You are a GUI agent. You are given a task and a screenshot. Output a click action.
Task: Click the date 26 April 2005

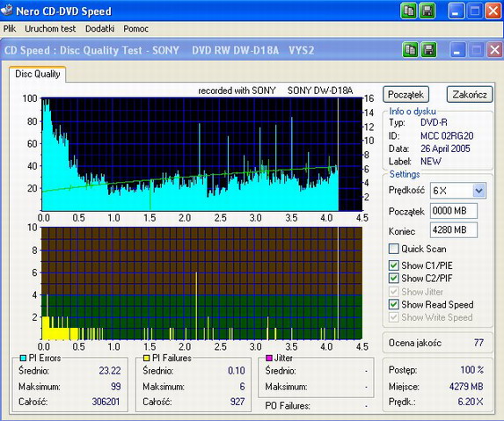pos(445,149)
